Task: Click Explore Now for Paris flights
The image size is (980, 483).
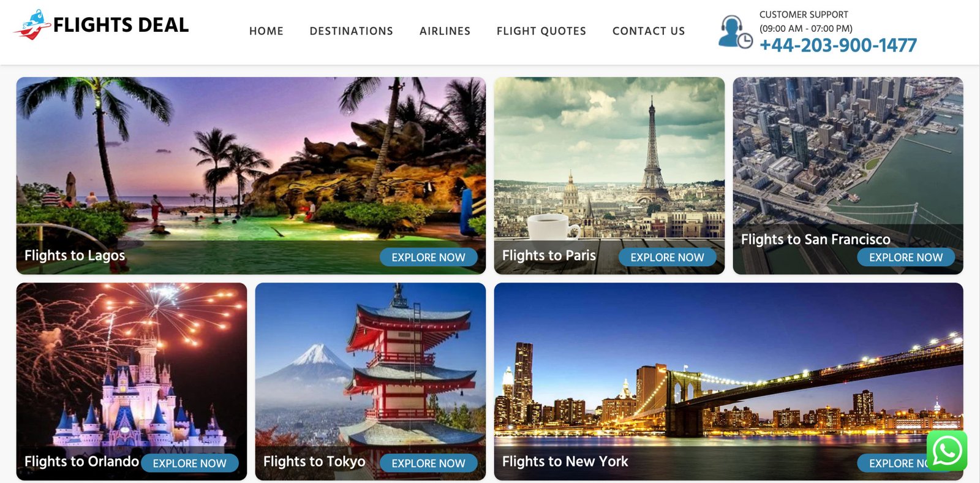Action: point(668,257)
